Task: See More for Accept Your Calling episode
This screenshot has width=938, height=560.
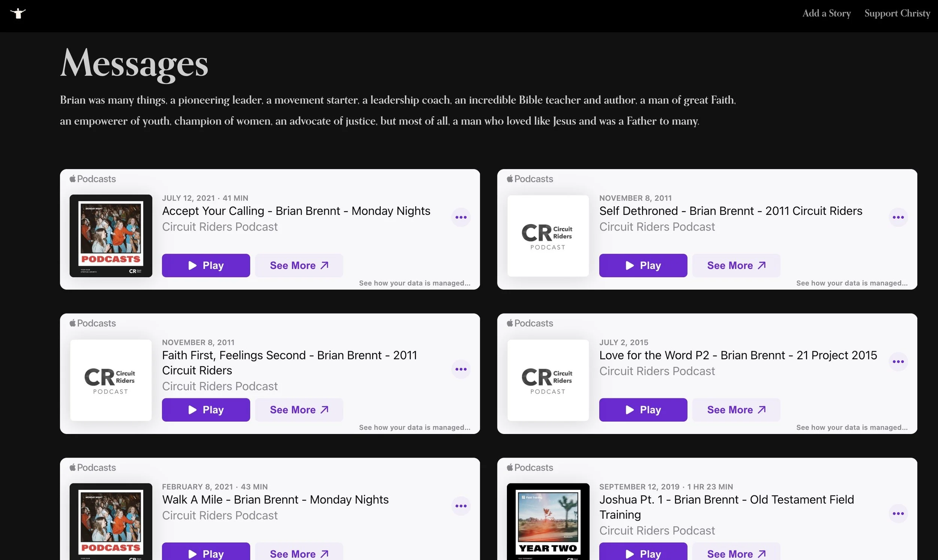Action: tap(299, 265)
